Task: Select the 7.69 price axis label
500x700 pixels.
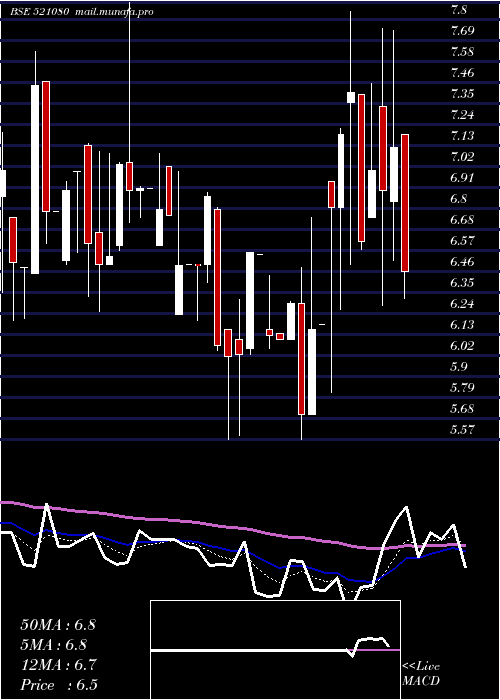Action: point(462,31)
